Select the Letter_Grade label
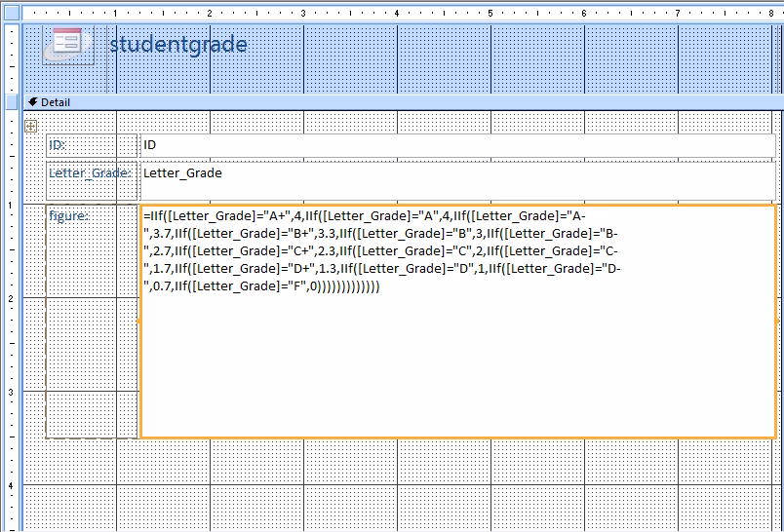 [x=91, y=173]
